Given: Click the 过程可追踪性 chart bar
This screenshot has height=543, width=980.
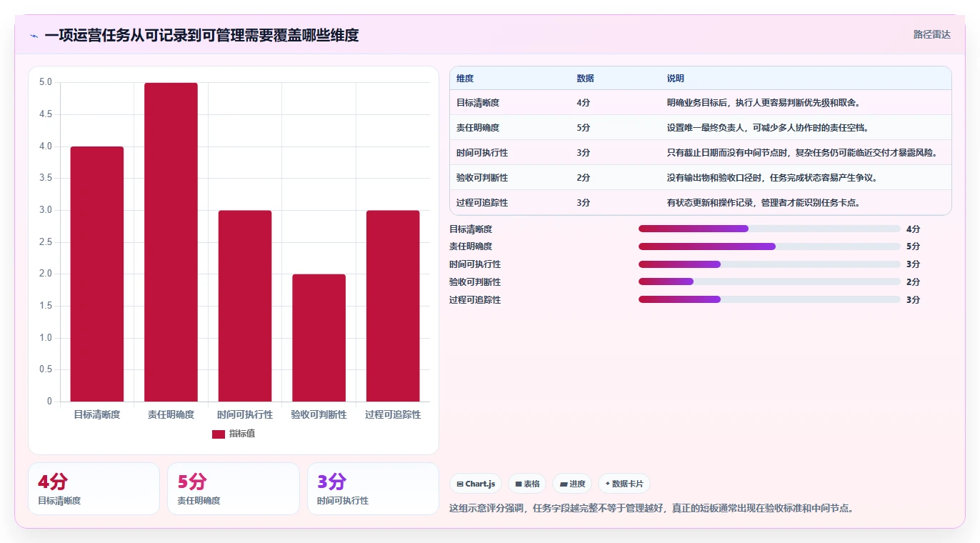Looking at the screenshot, I should click(x=393, y=306).
